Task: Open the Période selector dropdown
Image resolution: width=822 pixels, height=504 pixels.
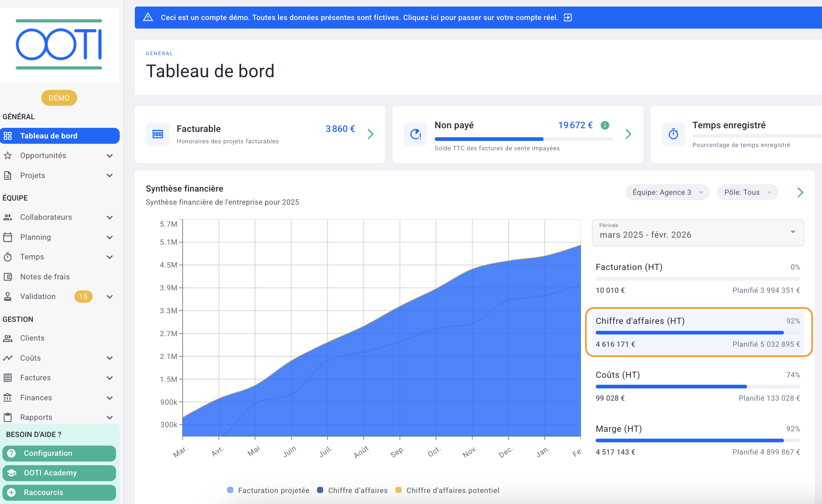Action: (697, 233)
